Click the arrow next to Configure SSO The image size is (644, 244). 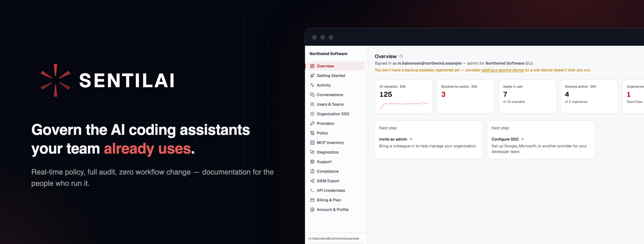[522, 139]
